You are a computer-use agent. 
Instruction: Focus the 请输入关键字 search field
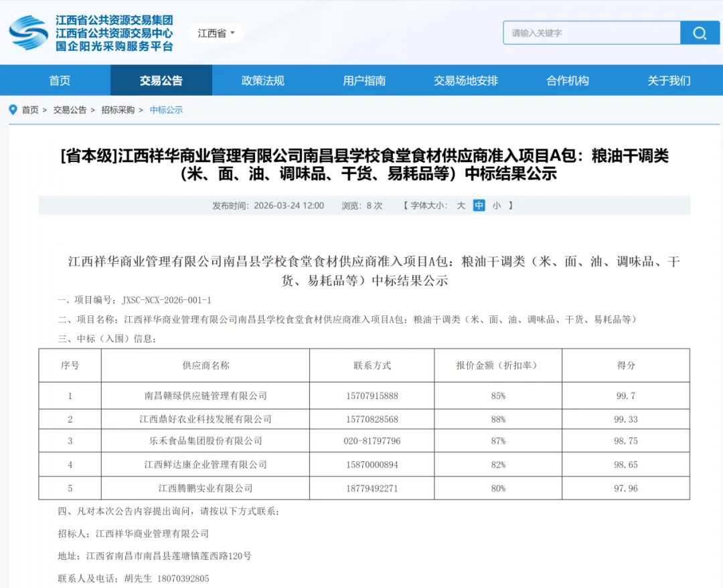pyautogui.click(x=592, y=33)
